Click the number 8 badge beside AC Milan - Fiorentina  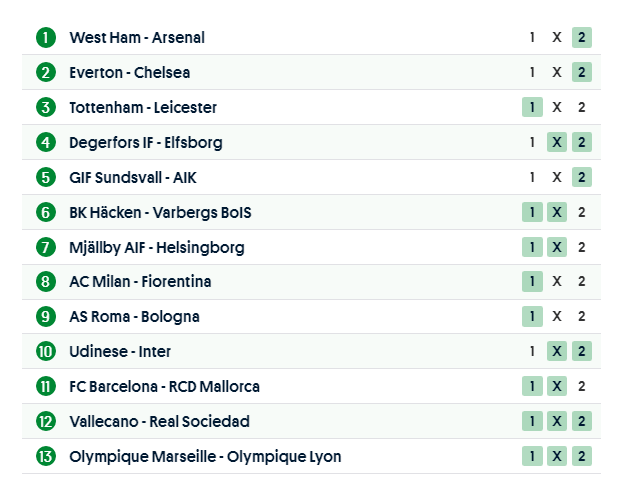(46, 282)
